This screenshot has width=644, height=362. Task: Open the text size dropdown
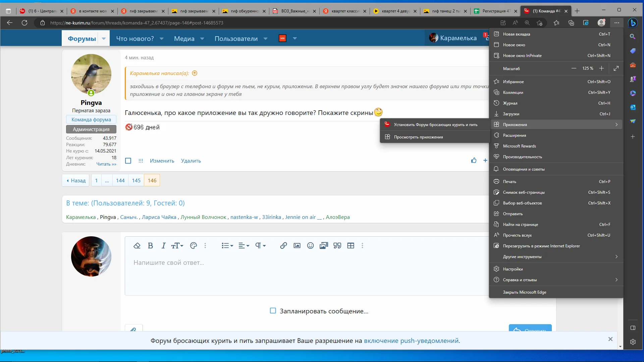tap(177, 246)
